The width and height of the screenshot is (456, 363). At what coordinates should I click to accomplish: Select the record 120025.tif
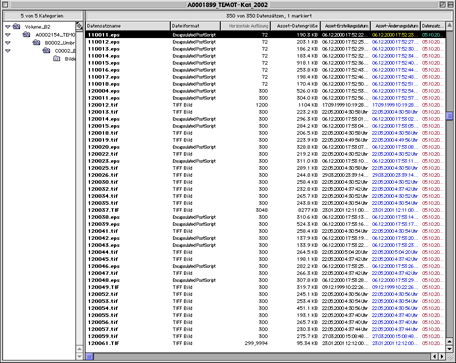coord(265,168)
